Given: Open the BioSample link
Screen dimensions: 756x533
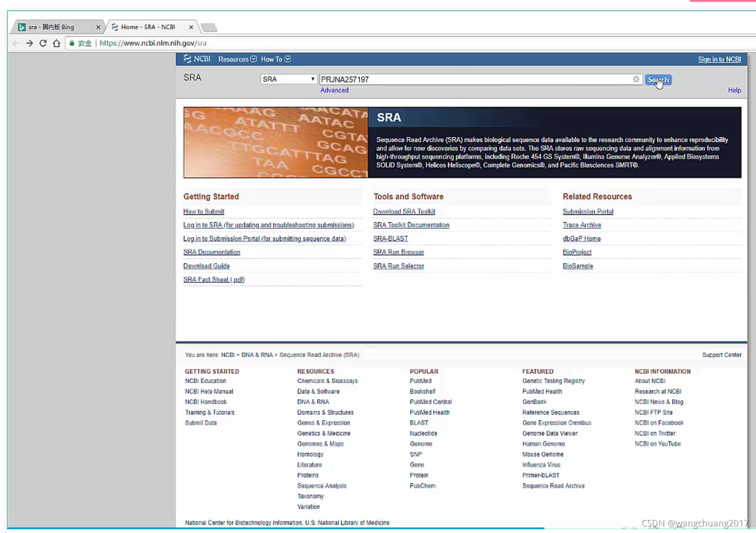Looking at the screenshot, I should tap(578, 266).
